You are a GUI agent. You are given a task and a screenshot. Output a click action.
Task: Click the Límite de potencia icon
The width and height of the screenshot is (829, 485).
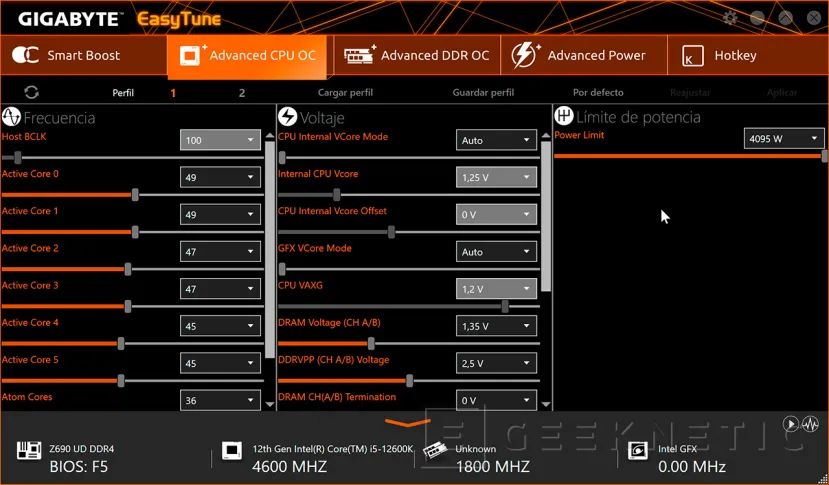[564, 115]
